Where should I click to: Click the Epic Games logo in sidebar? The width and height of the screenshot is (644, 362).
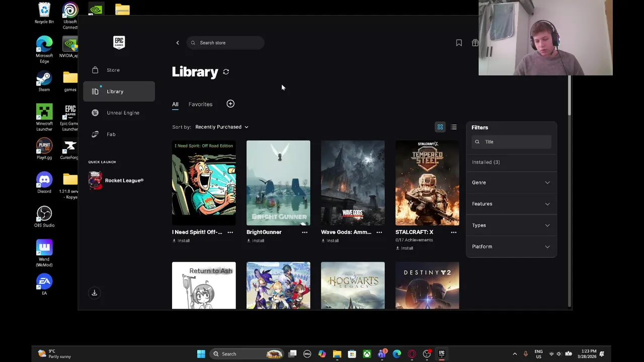pos(119,42)
